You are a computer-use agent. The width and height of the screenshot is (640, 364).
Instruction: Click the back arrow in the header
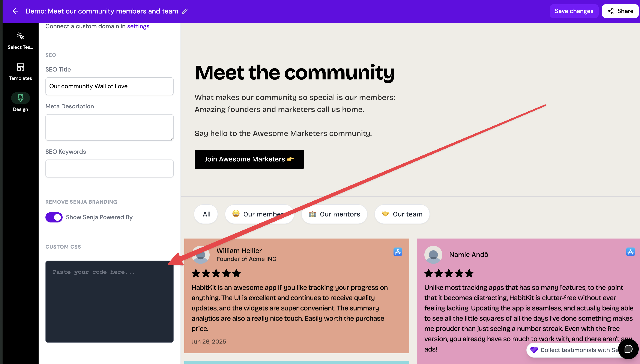coord(15,11)
